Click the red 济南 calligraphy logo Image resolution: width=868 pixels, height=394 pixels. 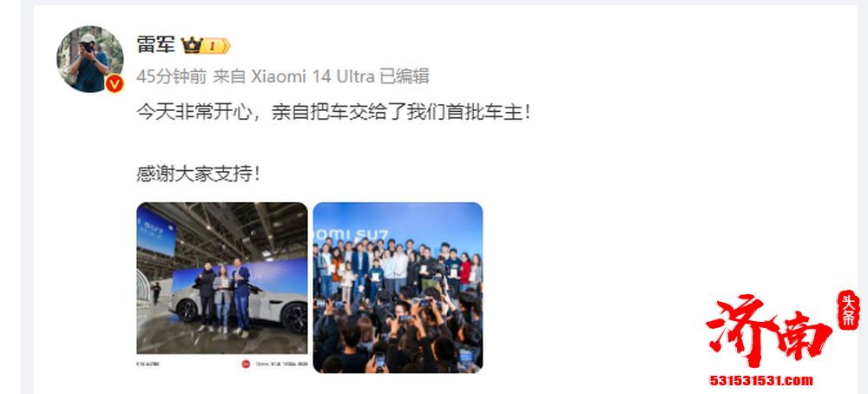pyautogui.click(x=769, y=331)
